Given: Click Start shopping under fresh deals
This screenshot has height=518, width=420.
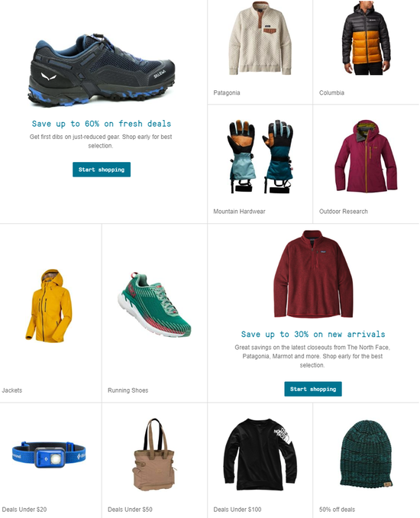Looking at the screenshot, I should [x=102, y=170].
